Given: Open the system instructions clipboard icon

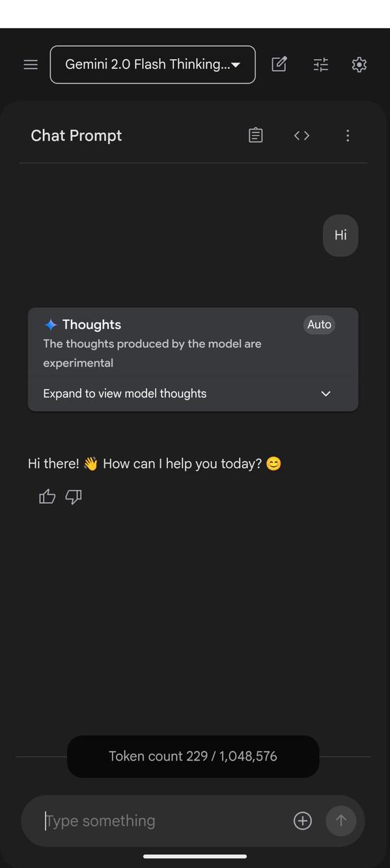Looking at the screenshot, I should pos(255,135).
